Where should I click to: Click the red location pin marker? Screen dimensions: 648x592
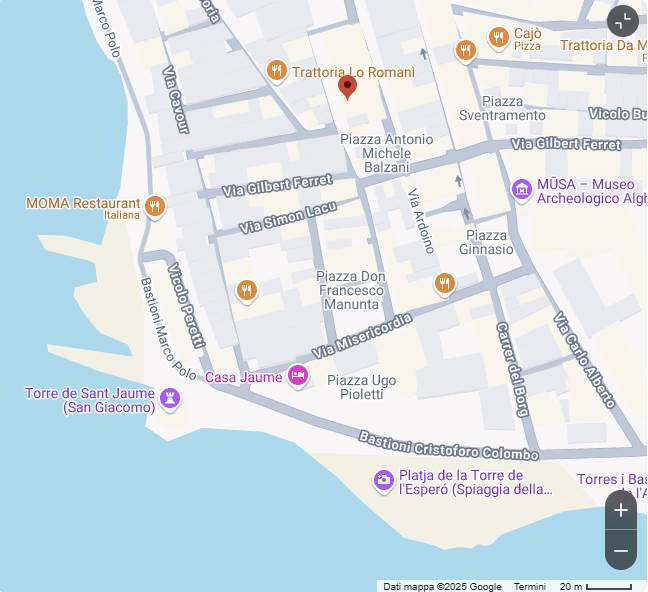[x=348, y=87]
